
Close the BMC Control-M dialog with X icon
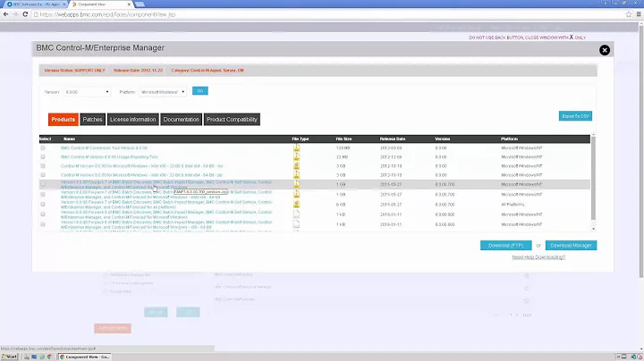(604, 50)
